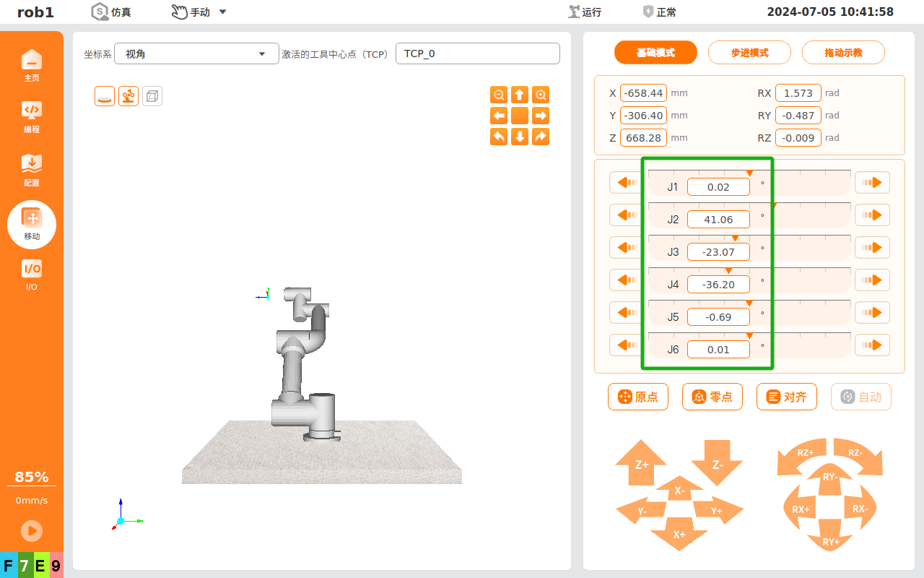Rotate tool with RZ- arrow
The height and width of the screenshot is (578, 924).
tap(858, 455)
